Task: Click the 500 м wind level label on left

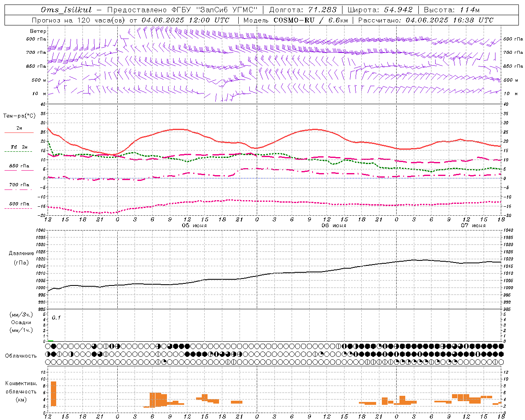Action: coord(39,80)
